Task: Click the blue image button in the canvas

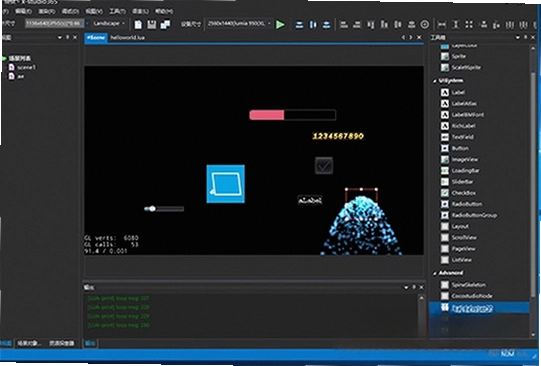Action: point(226,184)
